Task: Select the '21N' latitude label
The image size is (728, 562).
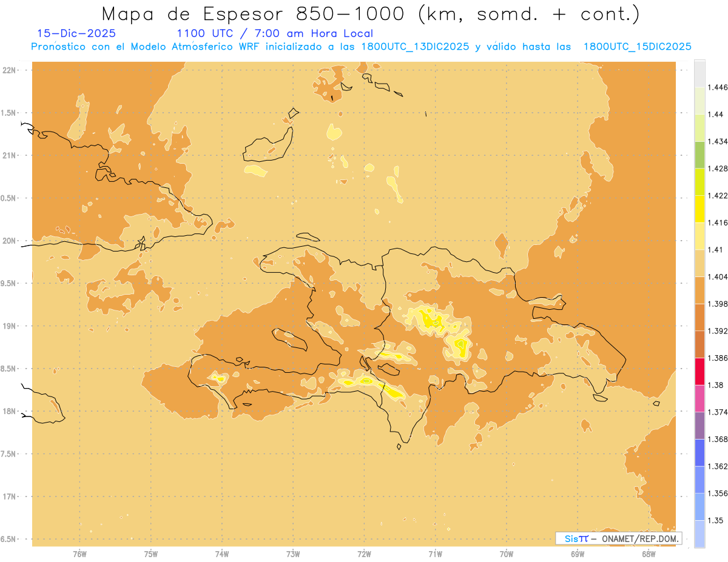Action: [x=10, y=155]
